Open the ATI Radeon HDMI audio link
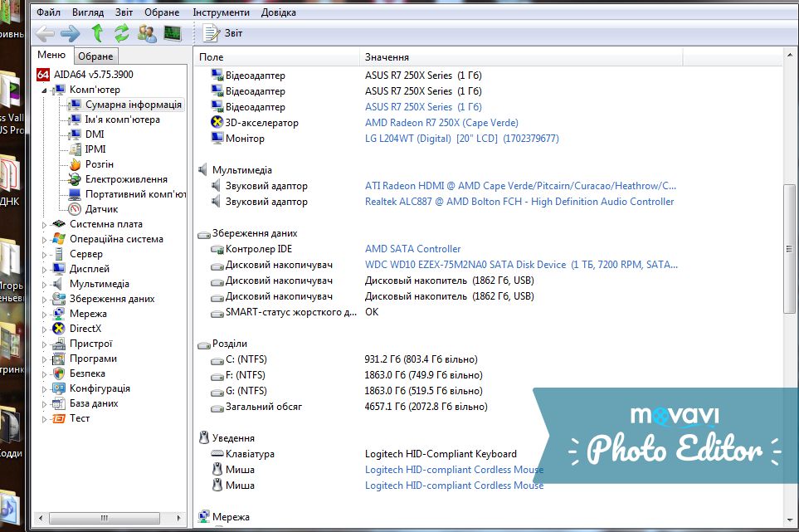 (520, 186)
